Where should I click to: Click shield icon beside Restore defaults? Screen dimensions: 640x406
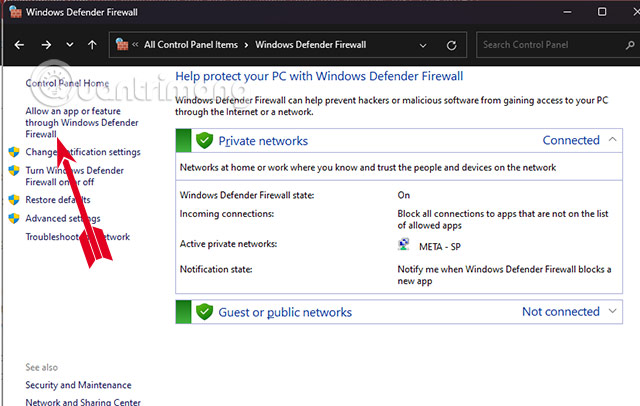pos(14,200)
